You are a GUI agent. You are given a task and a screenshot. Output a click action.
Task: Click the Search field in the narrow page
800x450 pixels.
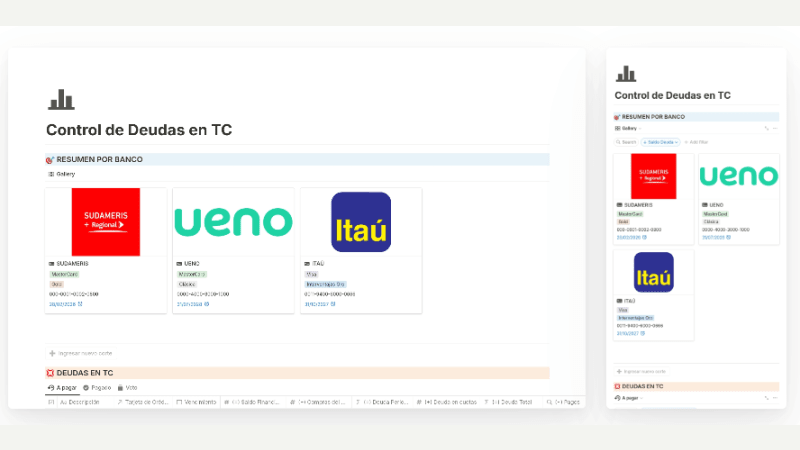tap(627, 142)
